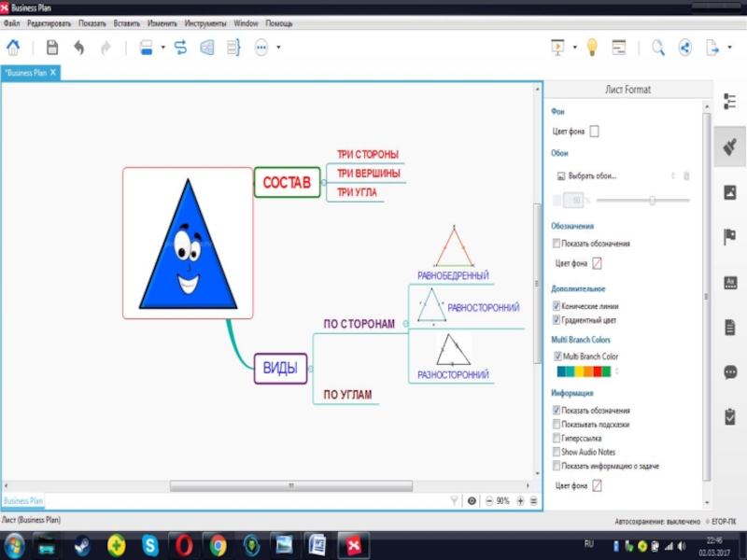Open the Выбрать обои wallpaper dropdown
The image size is (747, 560).
coord(613,175)
